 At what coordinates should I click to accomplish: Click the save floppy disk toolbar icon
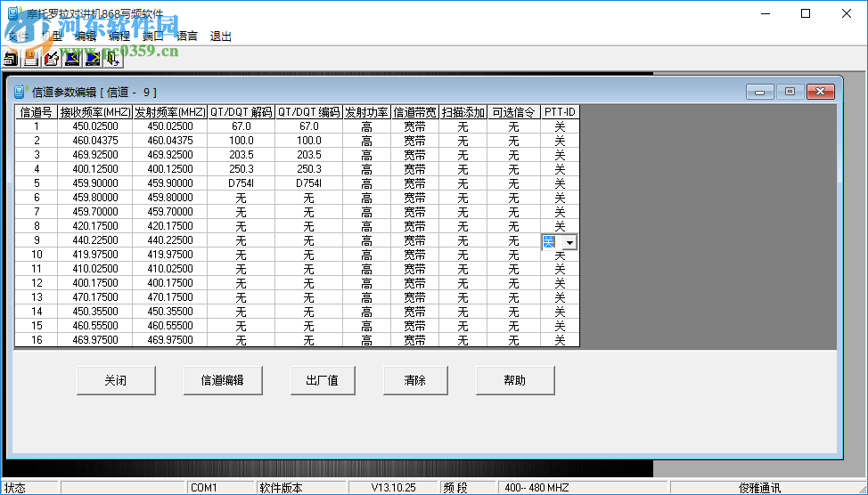click(x=31, y=58)
